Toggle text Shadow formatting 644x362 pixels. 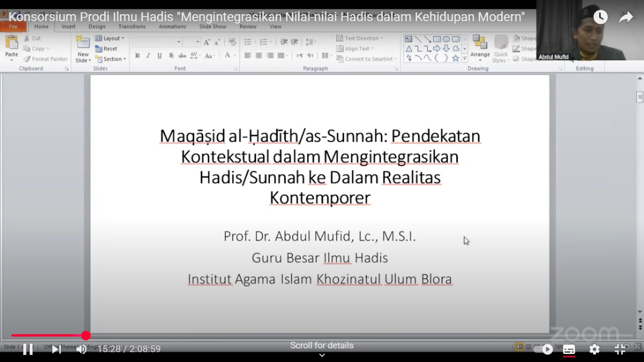171,56
